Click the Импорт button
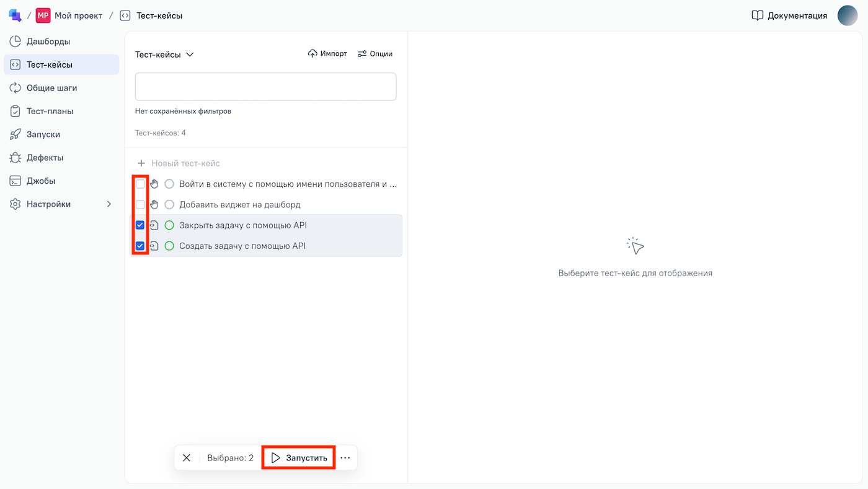The height and width of the screenshot is (489, 868). click(327, 54)
